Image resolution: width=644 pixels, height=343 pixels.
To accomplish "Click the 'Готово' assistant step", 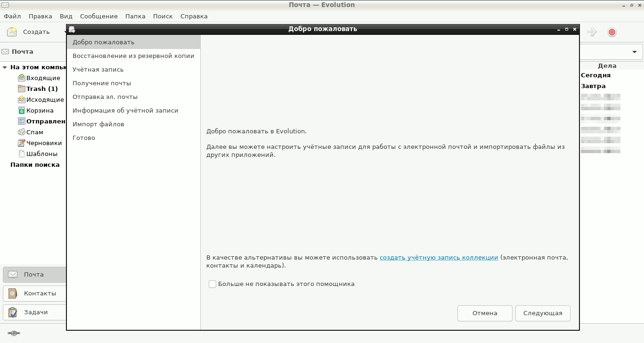I will click(x=134, y=138).
